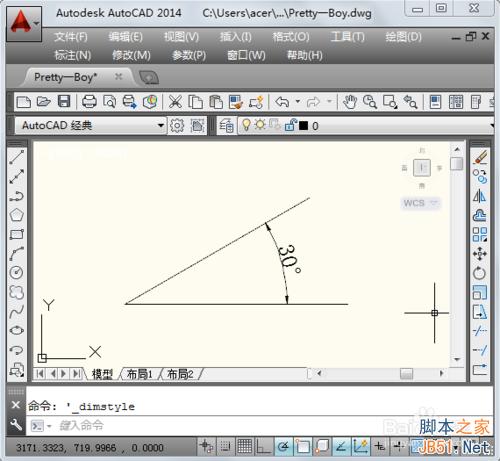Click the layer color black swatch
500x461 pixels.
pyautogui.click(x=303, y=126)
